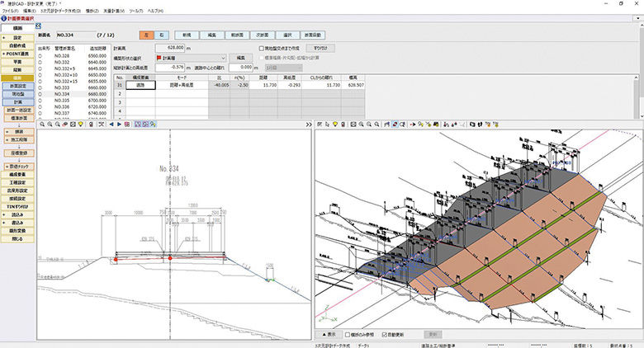Click the highlighted rotate icon in 3D toolbar
Screen dimensions: 644x348
395,124
